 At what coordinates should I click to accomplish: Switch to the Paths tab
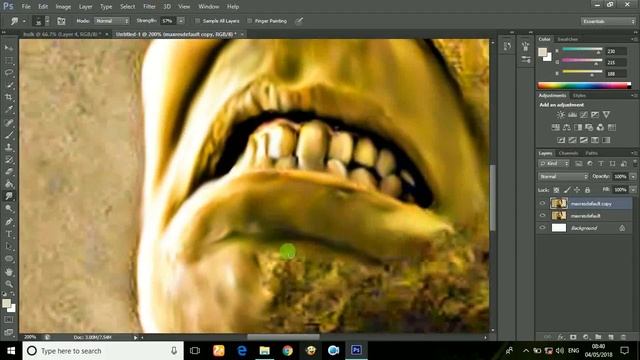tap(591, 153)
